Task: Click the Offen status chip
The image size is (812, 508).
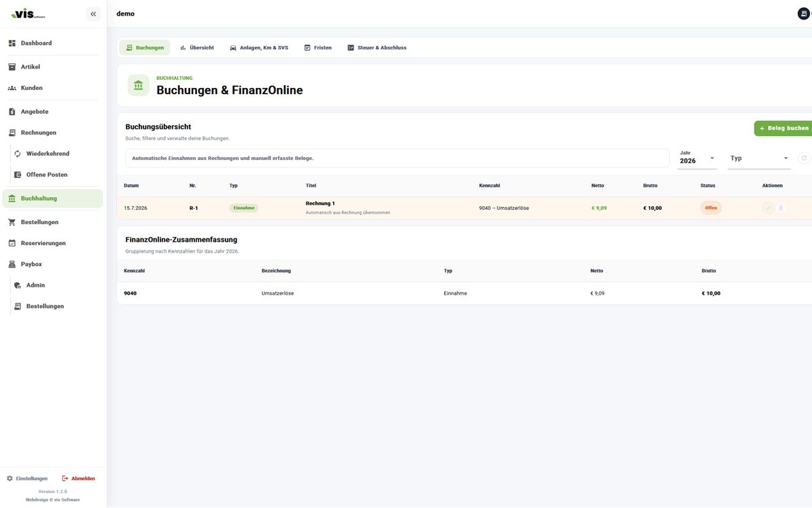Action: click(711, 208)
